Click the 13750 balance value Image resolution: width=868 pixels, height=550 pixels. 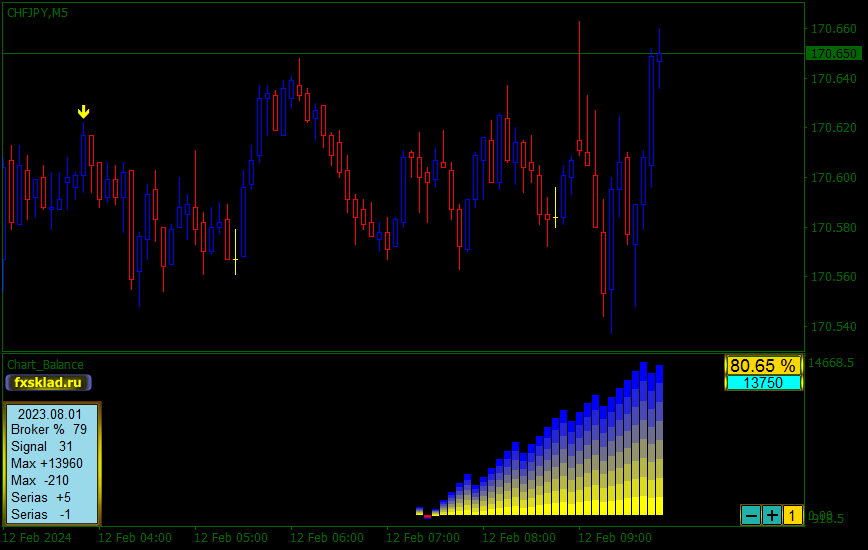(763, 382)
